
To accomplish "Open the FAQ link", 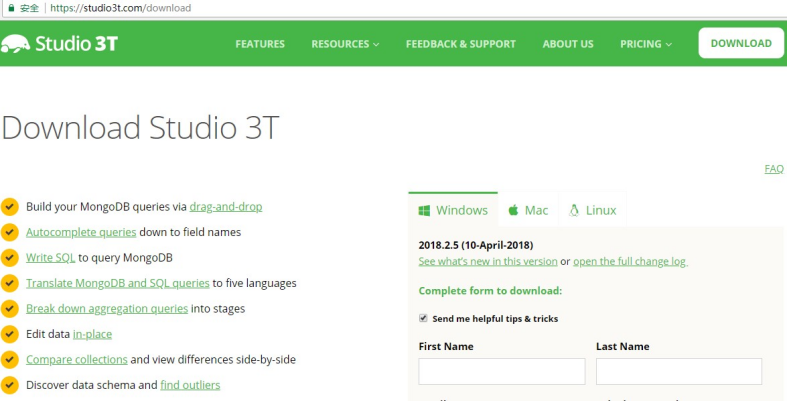I will [x=774, y=169].
